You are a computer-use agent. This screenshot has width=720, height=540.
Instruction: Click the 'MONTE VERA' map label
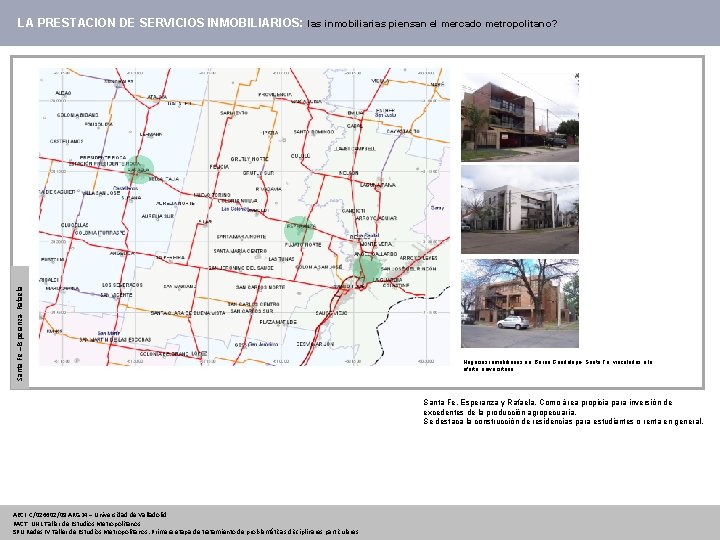[376, 244]
